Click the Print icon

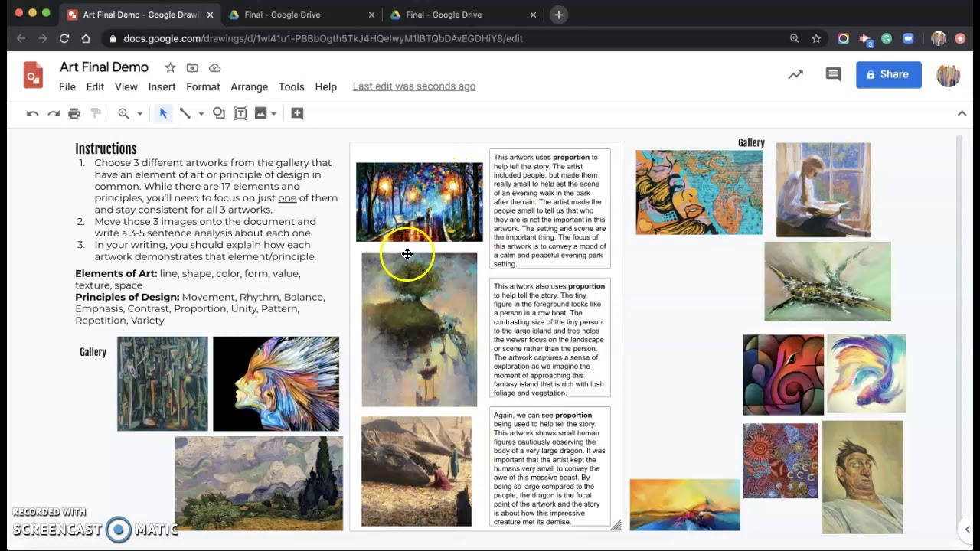pos(74,113)
